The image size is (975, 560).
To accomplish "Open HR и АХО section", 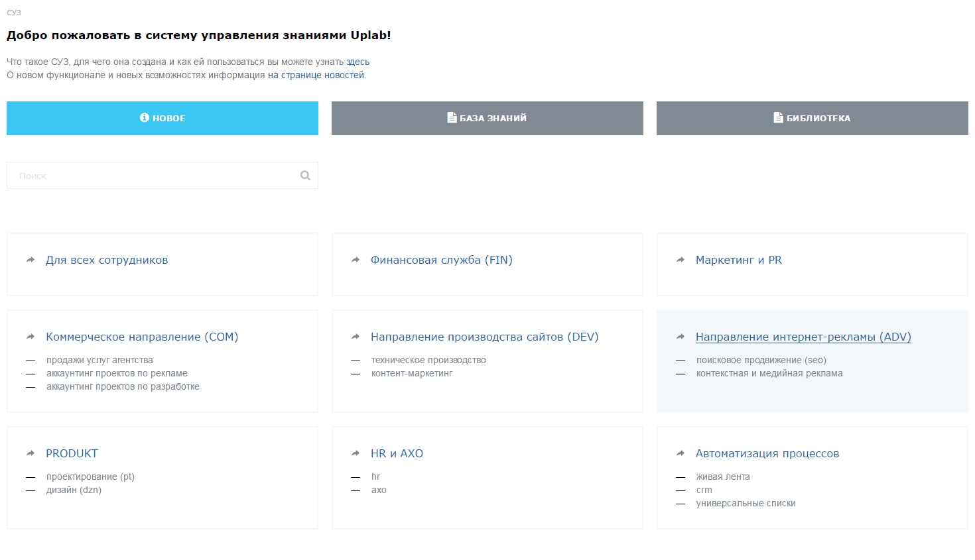I will pos(397,453).
